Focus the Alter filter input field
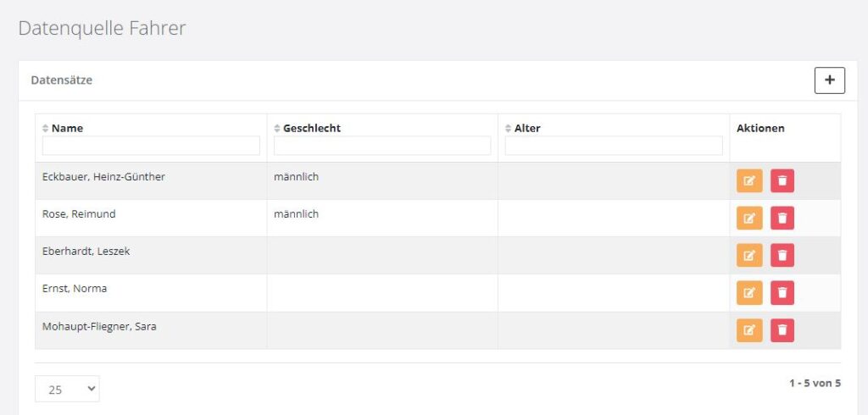The width and height of the screenshot is (868, 415). click(x=614, y=146)
